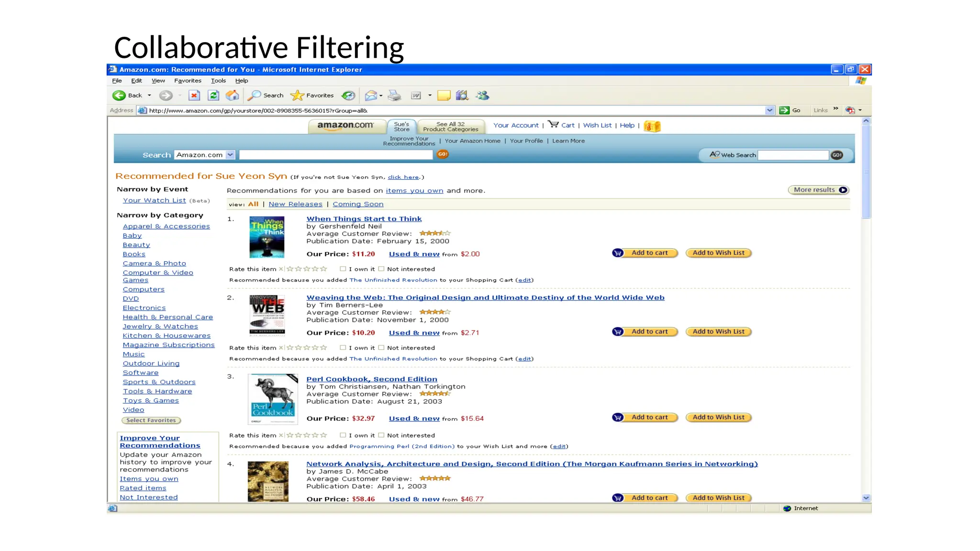
Task: Click the address bar Go button
Action: coord(790,110)
